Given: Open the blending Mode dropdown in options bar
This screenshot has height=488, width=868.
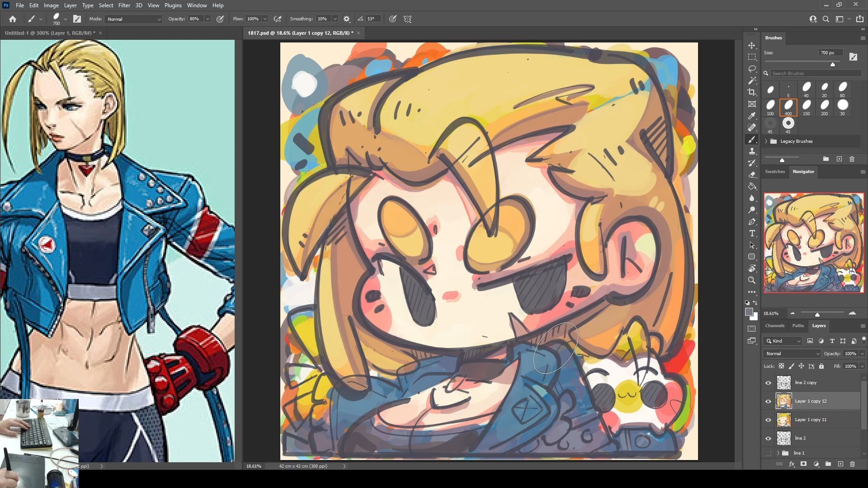Looking at the screenshot, I should pyautogui.click(x=133, y=19).
